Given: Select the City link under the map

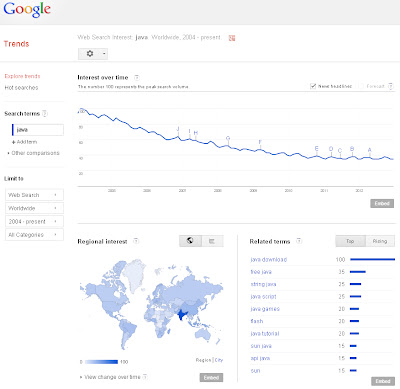Looking at the screenshot, I should (219, 360).
